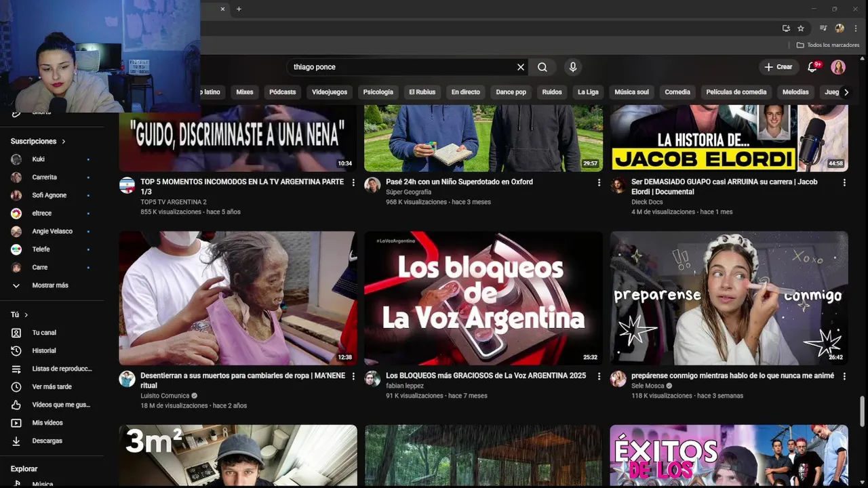Click the Crear button

click(778, 67)
